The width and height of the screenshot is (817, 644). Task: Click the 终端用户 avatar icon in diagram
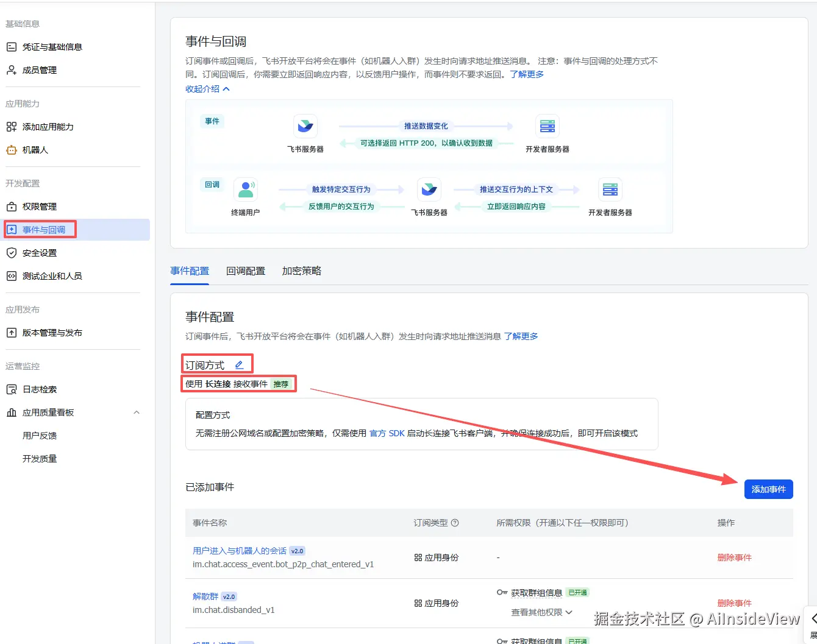(x=246, y=189)
